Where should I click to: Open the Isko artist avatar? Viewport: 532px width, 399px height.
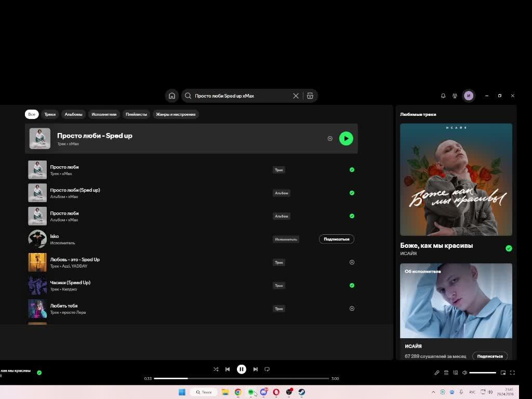tap(37, 239)
